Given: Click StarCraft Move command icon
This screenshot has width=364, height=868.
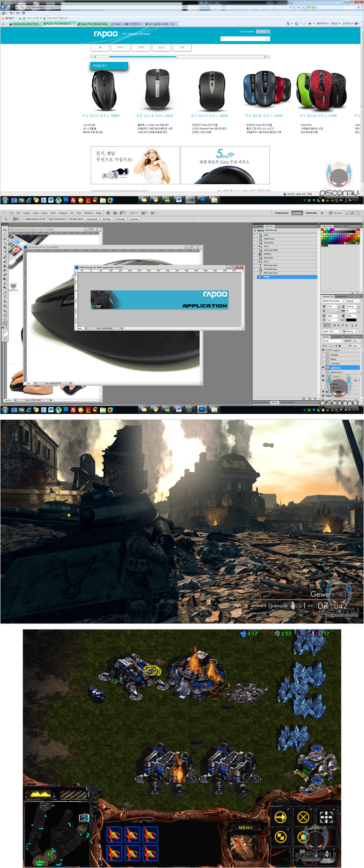Looking at the screenshot, I should click(280, 817).
